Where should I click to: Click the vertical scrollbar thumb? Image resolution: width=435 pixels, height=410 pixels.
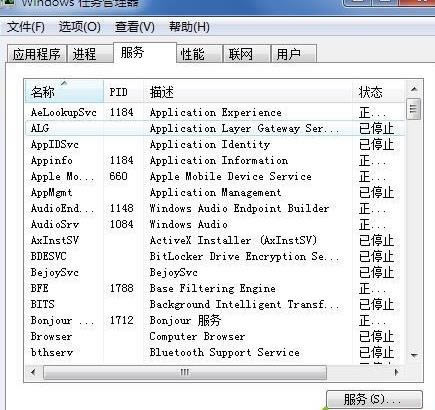(x=413, y=109)
